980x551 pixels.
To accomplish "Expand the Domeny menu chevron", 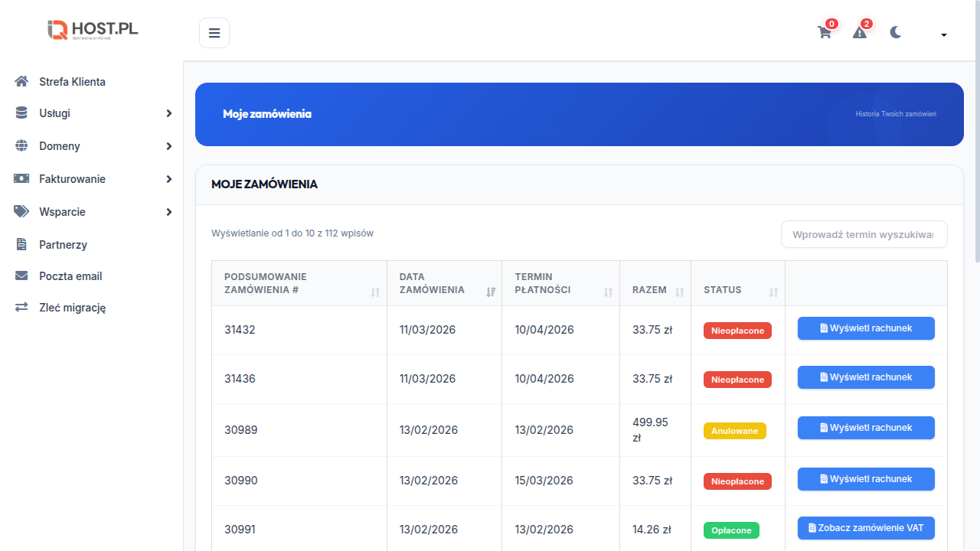I will coord(169,146).
